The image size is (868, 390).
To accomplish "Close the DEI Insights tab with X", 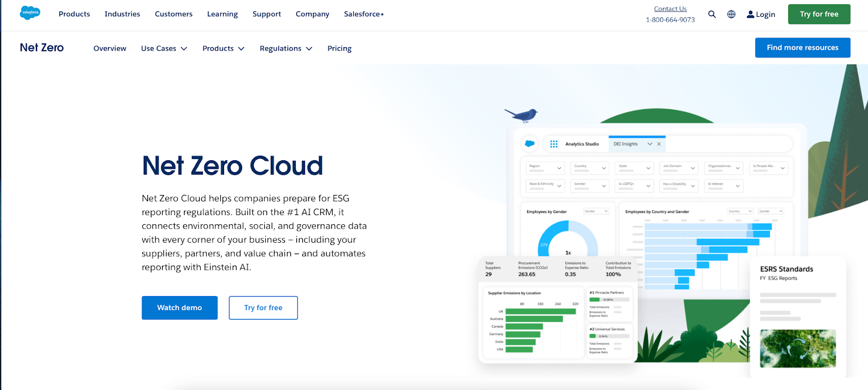I will (x=659, y=144).
